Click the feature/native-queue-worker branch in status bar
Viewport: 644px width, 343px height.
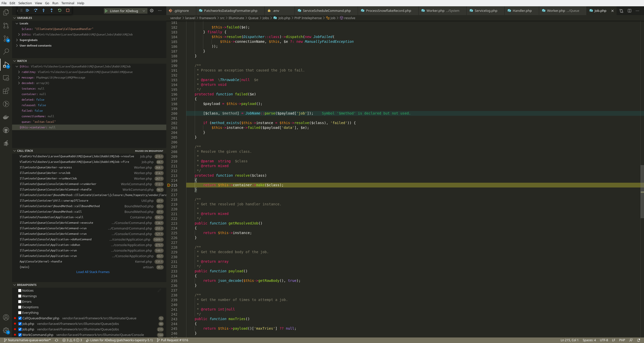point(27,340)
